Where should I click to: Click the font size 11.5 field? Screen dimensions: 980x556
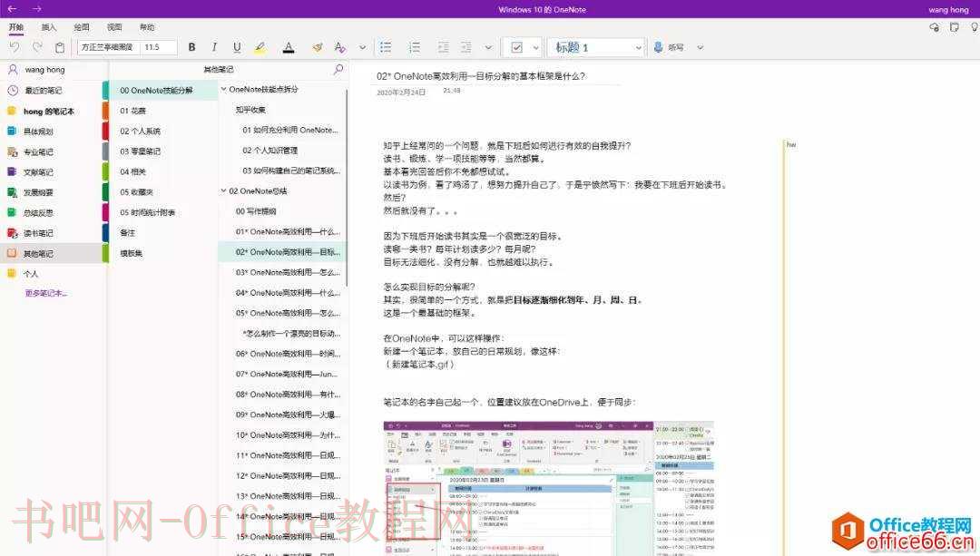coord(158,47)
